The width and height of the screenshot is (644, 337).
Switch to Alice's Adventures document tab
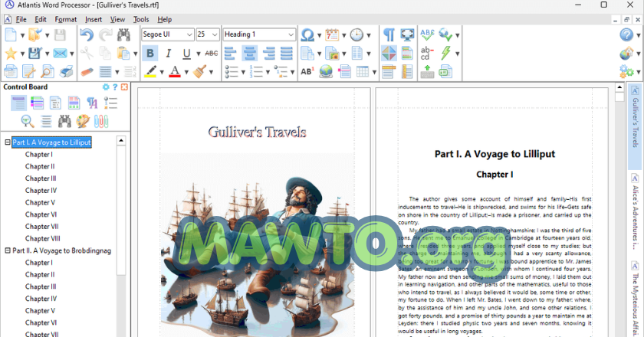(x=635, y=212)
